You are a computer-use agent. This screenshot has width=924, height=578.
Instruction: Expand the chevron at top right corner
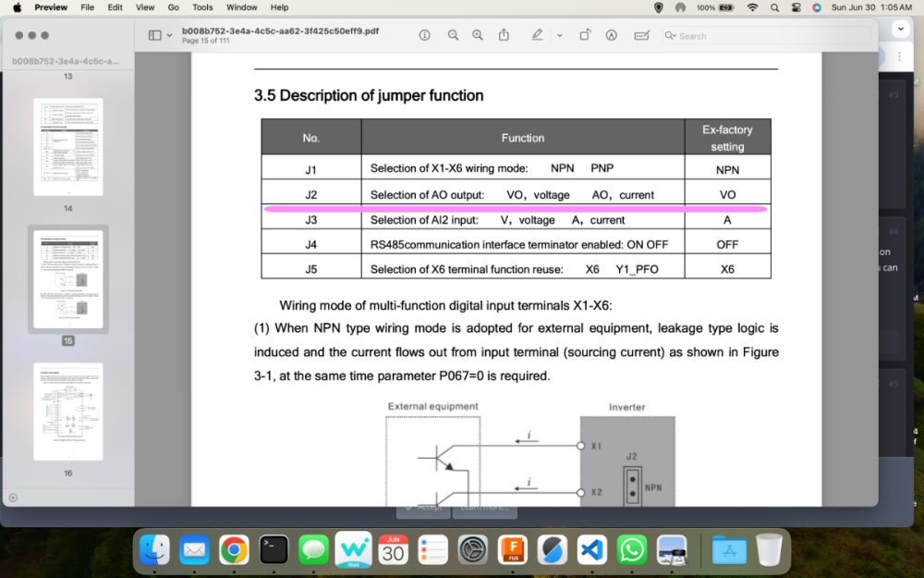pyautogui.click(x=900, y=29)
